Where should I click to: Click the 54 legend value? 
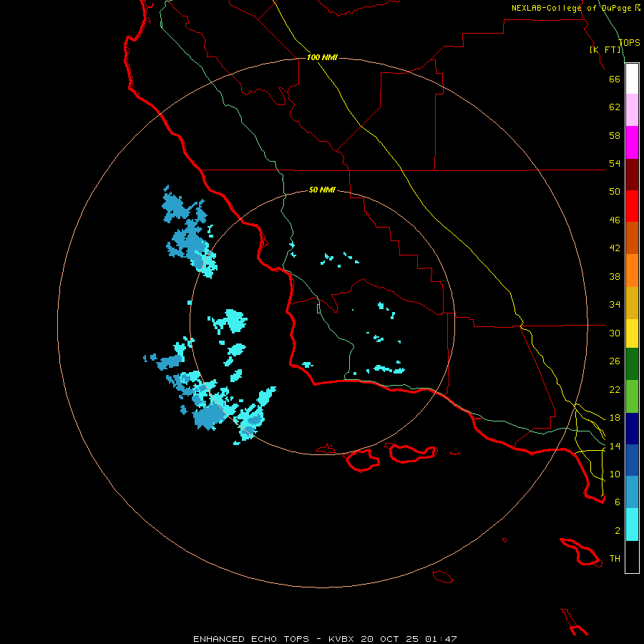(x=615, y=163)
